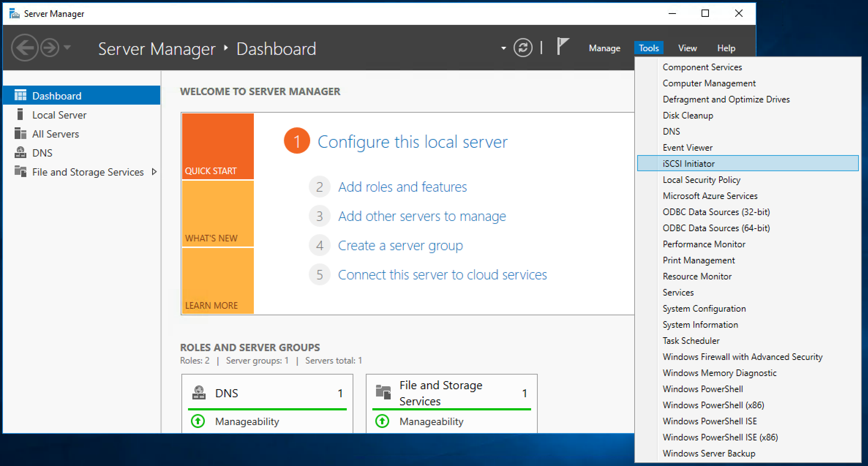Select All Servers in the navigation pane
868x466 pixels.
point(81,134)
